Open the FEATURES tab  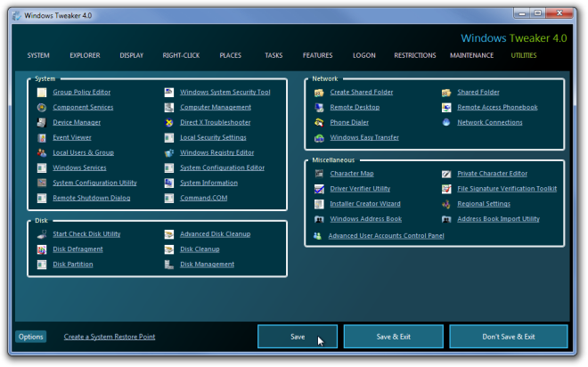point(318,55)
